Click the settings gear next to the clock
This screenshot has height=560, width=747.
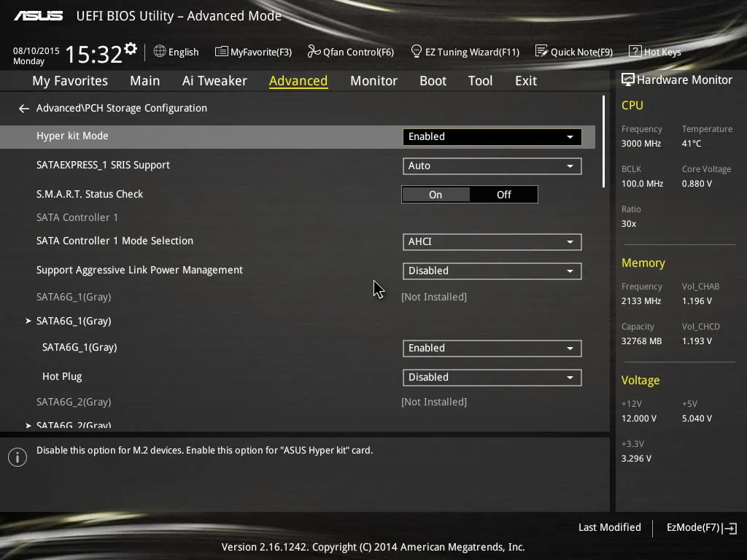pyautogui.click(x=131, y=49)
